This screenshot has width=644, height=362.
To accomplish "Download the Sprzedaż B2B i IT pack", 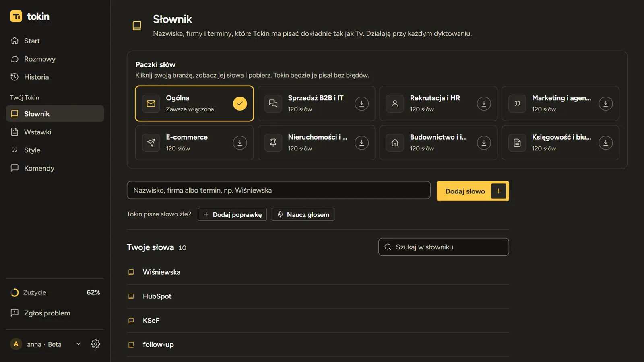I will (x=361, y=103).
